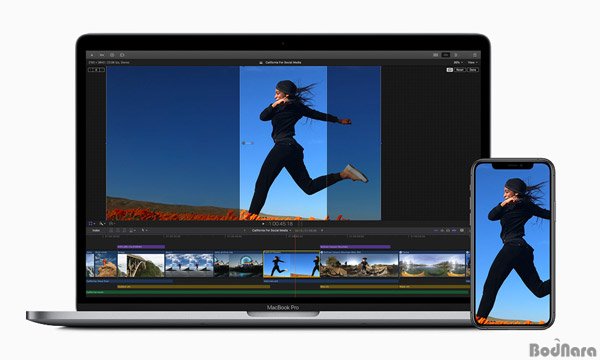The height and width of the screenshot is (360, 600).
Task: Open the timeline Index panel
Action: (x=96, y=230)
